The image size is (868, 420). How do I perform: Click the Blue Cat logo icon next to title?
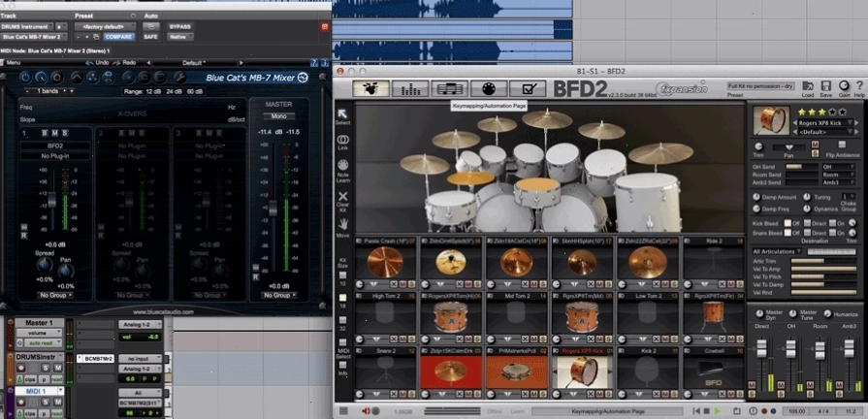coord(303,78)
